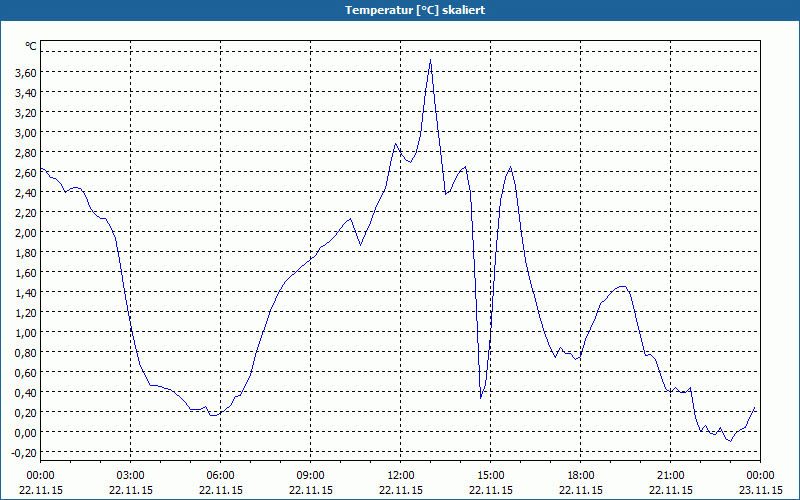This screenshot has width=800, height=500.
Task: Select the 3,00 y-axis value label
Action: point(26,133)
